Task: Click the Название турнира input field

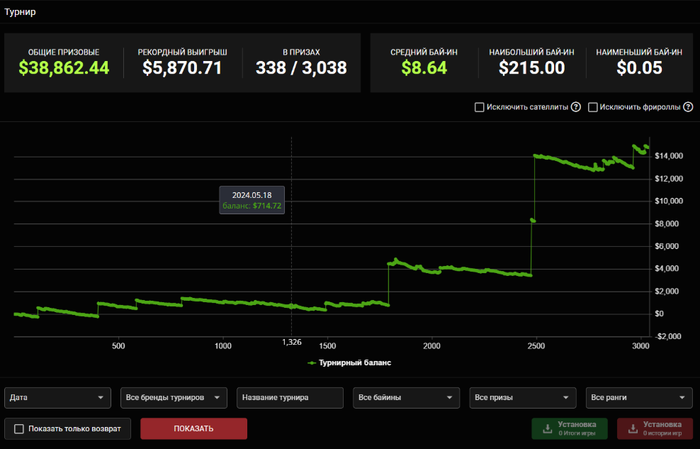Action: pyautogui.click(x=290, y=398)
